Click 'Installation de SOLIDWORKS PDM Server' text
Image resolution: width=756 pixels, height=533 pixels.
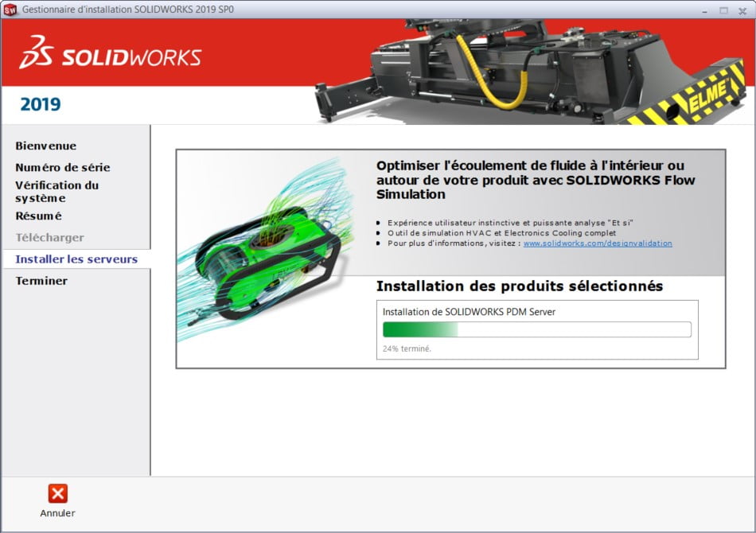[470, 312]
